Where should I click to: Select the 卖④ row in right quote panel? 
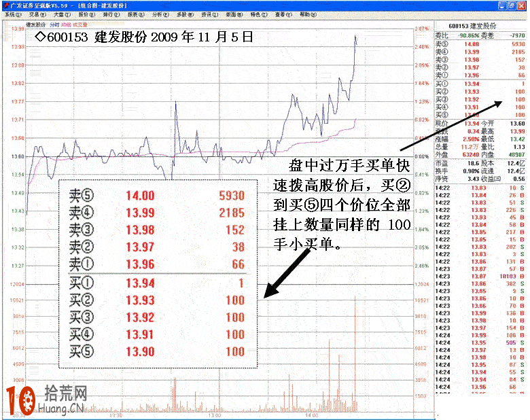point(480,52)
